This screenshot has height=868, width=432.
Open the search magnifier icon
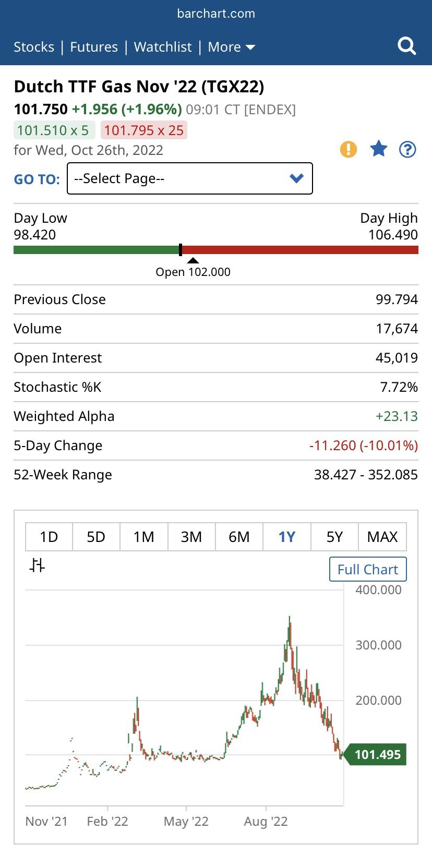[x=406, y=46]
